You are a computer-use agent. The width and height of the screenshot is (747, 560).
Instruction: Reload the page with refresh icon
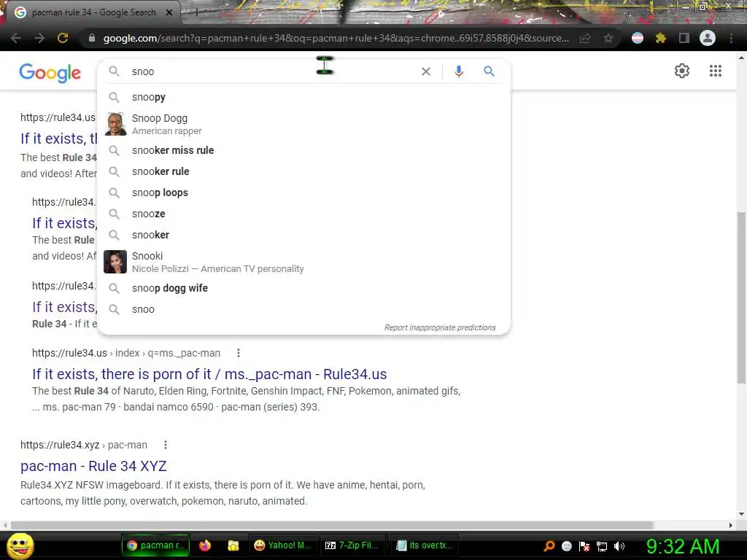[x=63, y=38]
